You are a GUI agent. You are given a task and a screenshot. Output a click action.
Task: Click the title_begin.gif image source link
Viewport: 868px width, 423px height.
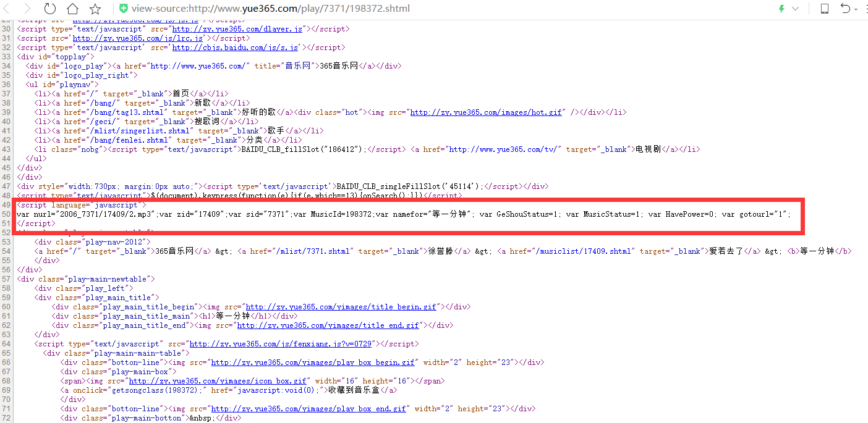point(341,307)
